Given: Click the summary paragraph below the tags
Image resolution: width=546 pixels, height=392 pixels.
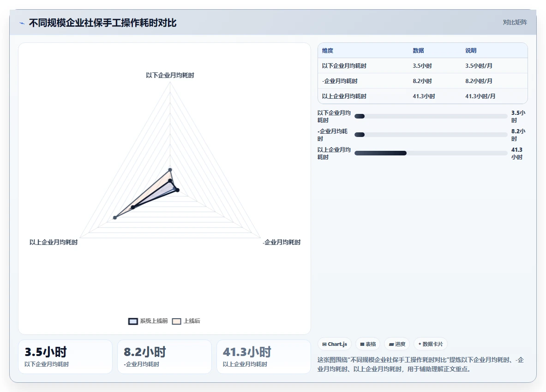Looking at the screenshot, I should pyautogui.click(x=420, y=364).
